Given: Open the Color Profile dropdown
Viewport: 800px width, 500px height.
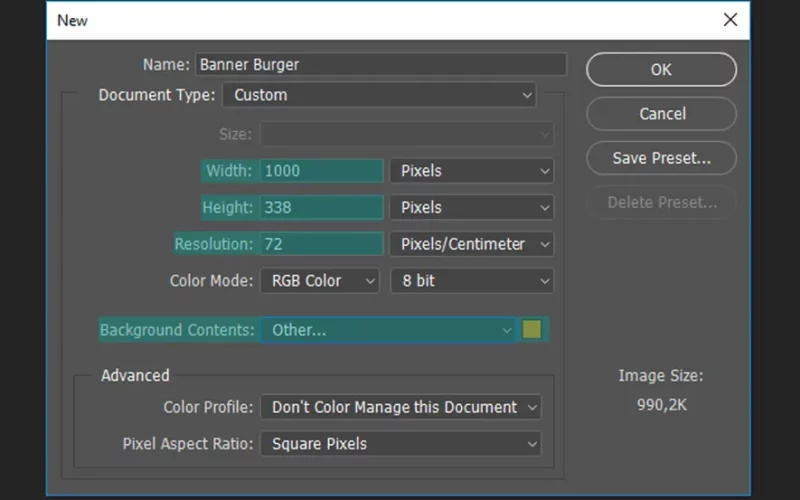Looking at the screenshot, I should pyautogui.click(x=401, y=407).
